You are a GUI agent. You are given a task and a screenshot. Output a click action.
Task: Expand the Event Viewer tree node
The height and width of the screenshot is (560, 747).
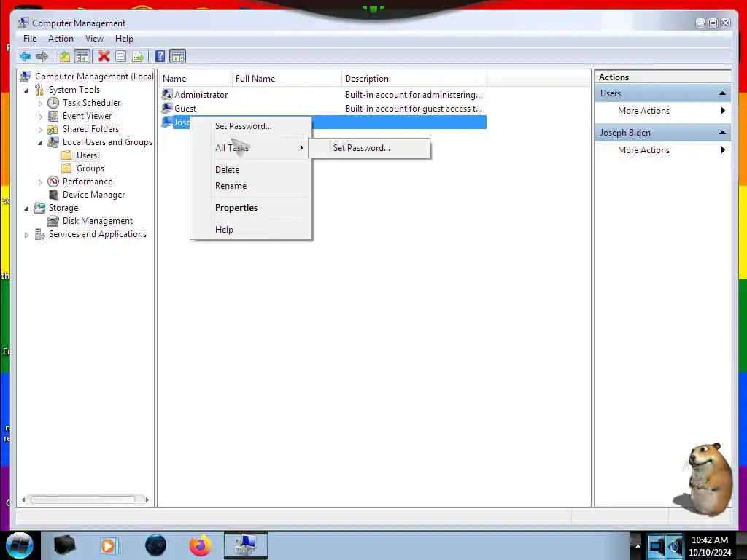[x=41, y=116]
